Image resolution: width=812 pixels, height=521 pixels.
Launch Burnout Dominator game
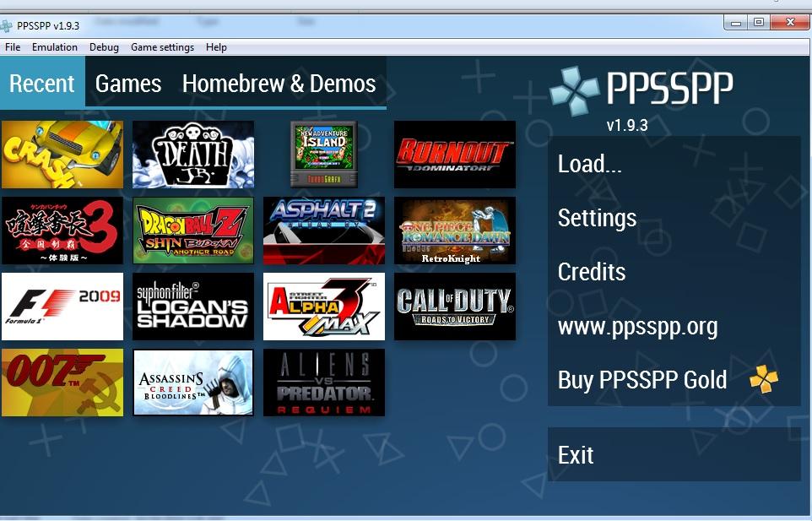(x=455, y=155)
